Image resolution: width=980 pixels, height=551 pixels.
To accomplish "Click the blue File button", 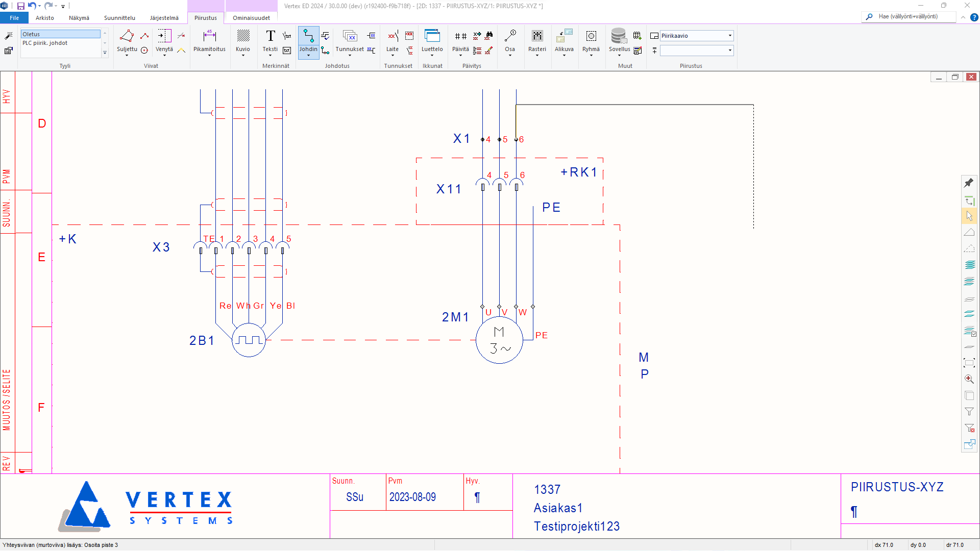I will (x=14, y=18).
